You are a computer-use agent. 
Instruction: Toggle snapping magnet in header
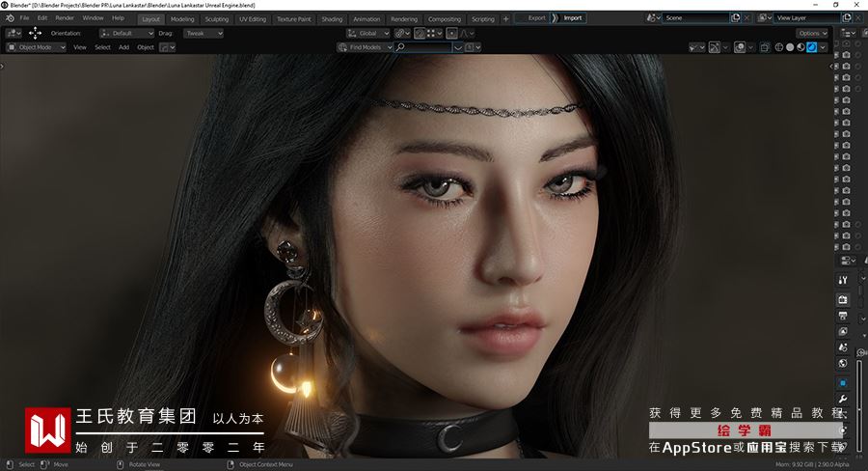coord(420,33)
